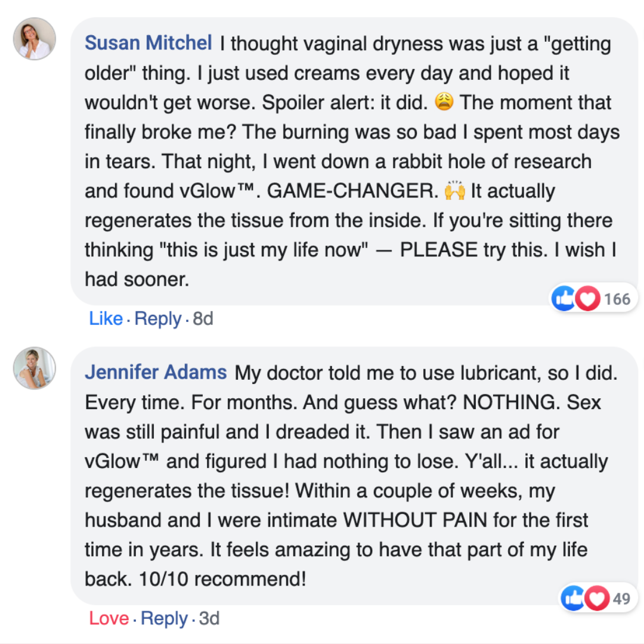Like Susan Mitchel's comment
The height and width of the screenshot is (644, 644).
click(106, 319)
